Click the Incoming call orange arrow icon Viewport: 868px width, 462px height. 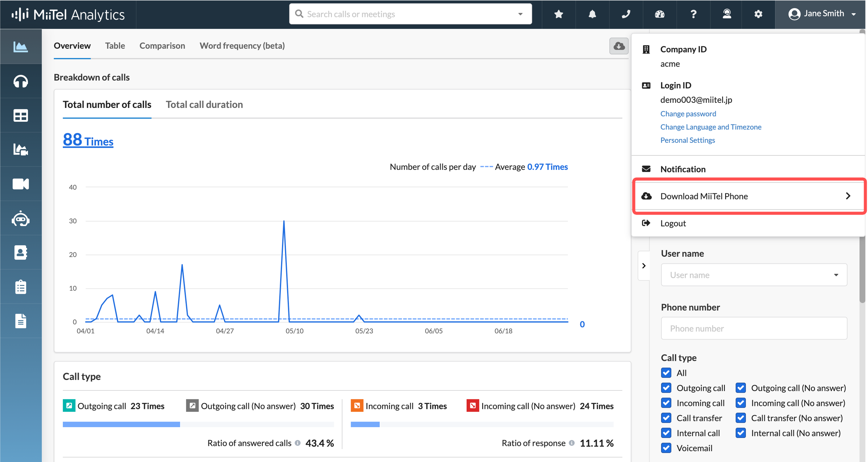click(x=357, y=405)
